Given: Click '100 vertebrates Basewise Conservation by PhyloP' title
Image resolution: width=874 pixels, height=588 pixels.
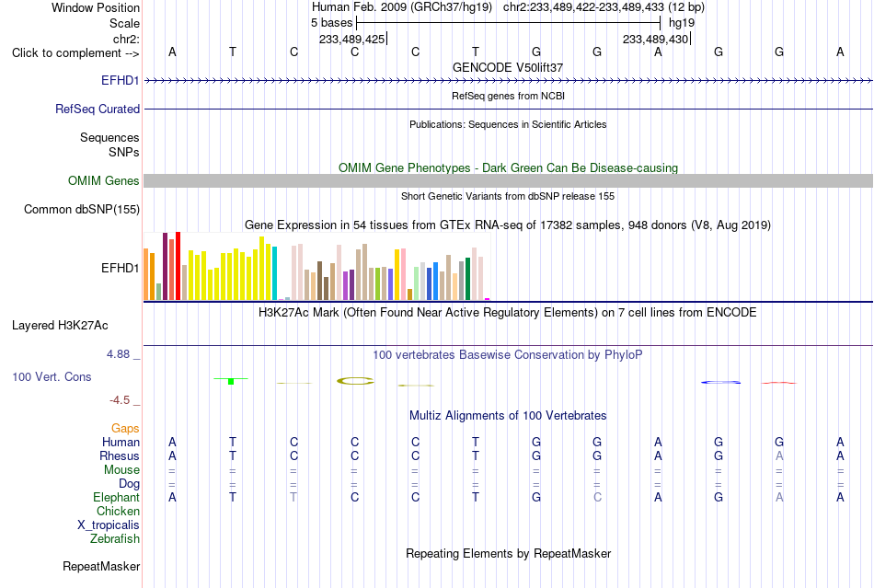Looking at the screenshot, I should coord(507,355).
